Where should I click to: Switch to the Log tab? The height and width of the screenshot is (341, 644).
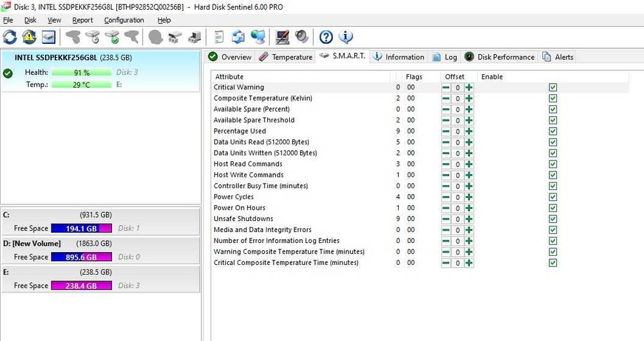[x=445, y=57]
